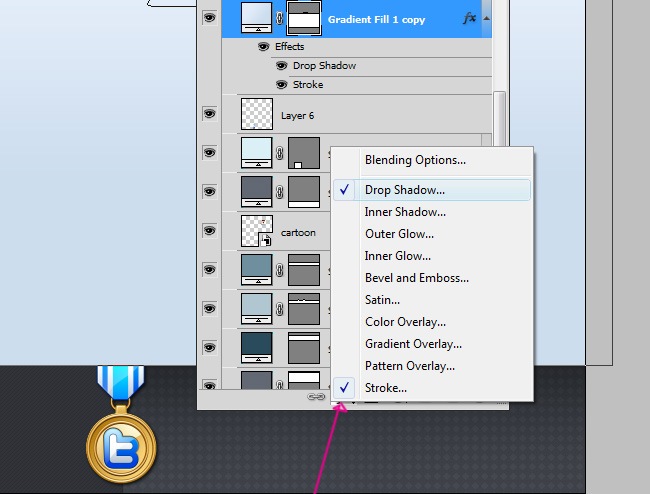Click the Effects label under Gradient Fill
The image size is (650, 494).
pyautogui.click(x=289, y=46)
